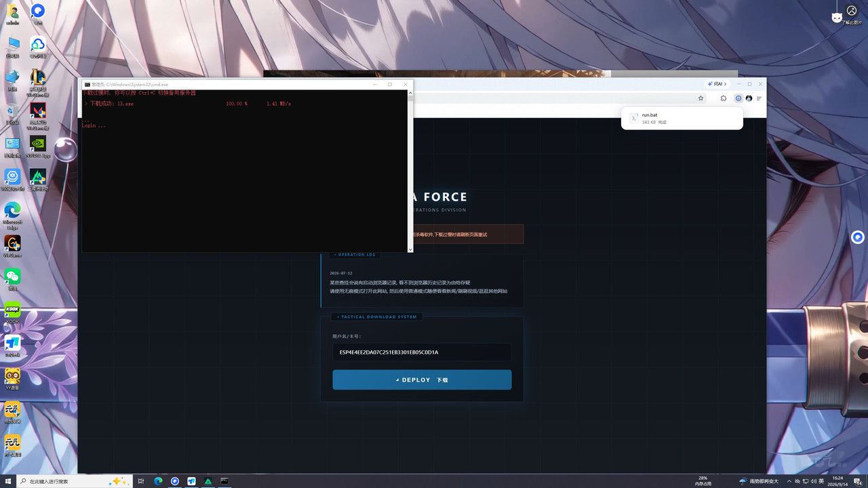
Task: Open the Valorant WeGame desktop shortcut
Action: (38, 115)
